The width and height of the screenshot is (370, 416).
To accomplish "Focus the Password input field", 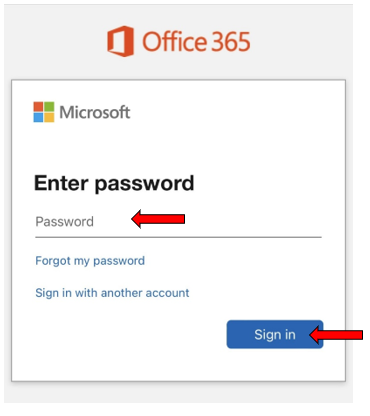I will [x=178, y=222].
